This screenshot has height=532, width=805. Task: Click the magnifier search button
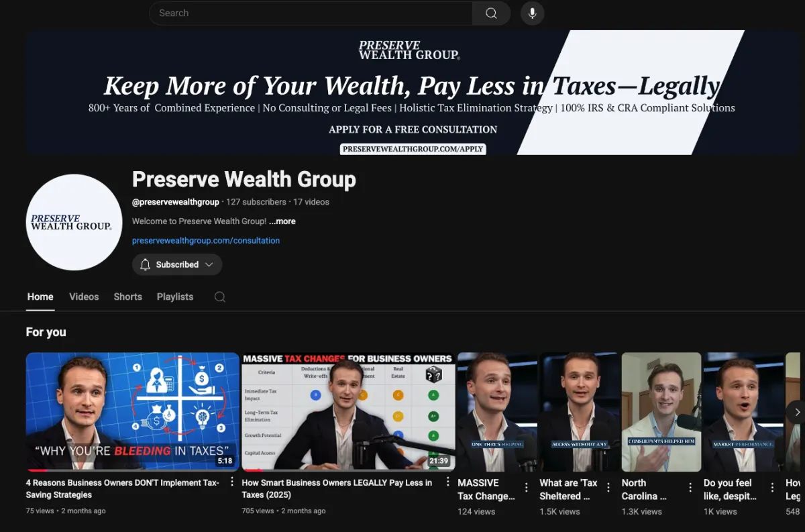point(491,13)
